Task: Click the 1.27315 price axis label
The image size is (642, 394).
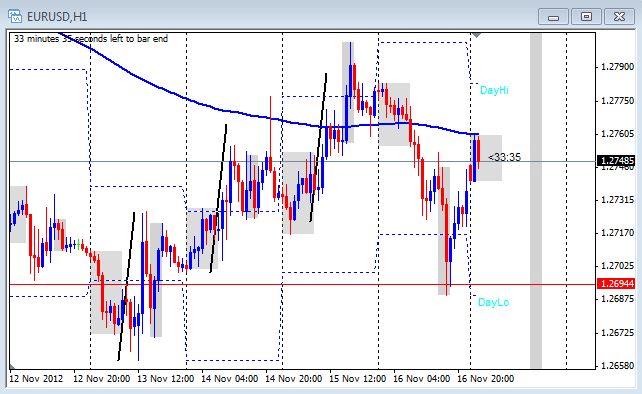Action: 617,200
